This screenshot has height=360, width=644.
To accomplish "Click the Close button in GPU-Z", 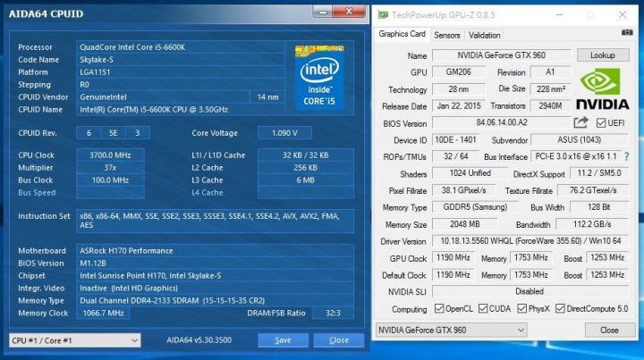I will click(609, 330).
